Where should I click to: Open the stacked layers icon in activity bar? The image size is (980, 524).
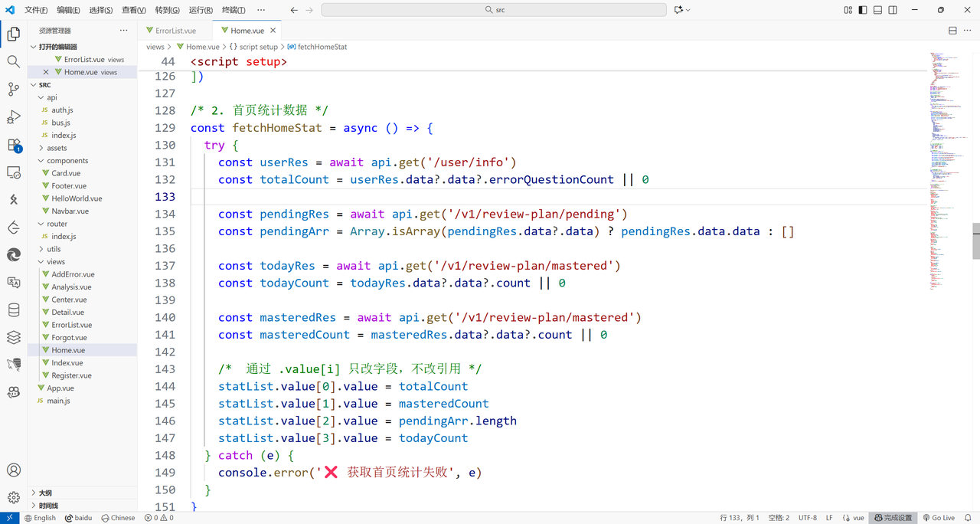click(13, 337)
